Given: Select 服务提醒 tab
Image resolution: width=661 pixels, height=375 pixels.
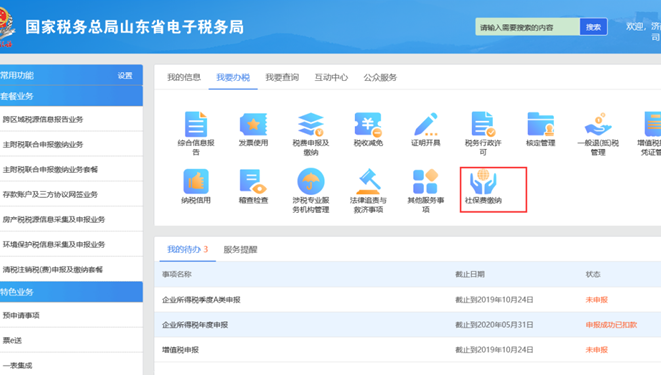Looking at the screenshot, I should (x=240, y=249).
